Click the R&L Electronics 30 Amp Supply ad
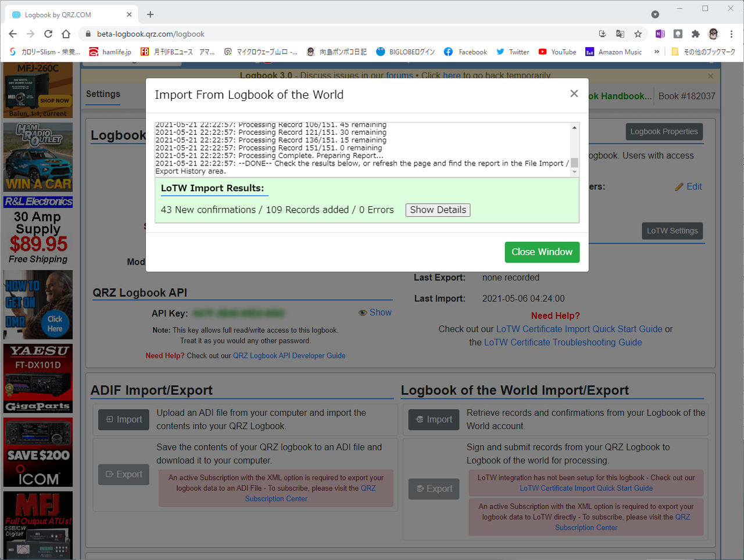Screen dimensions: 744x560 click(x=38, y=231)
